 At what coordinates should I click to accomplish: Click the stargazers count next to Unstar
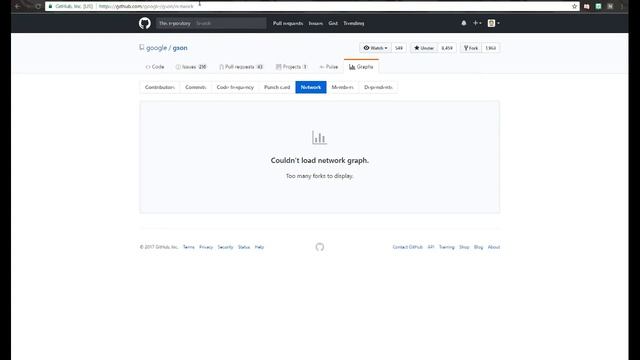(447, 48)
